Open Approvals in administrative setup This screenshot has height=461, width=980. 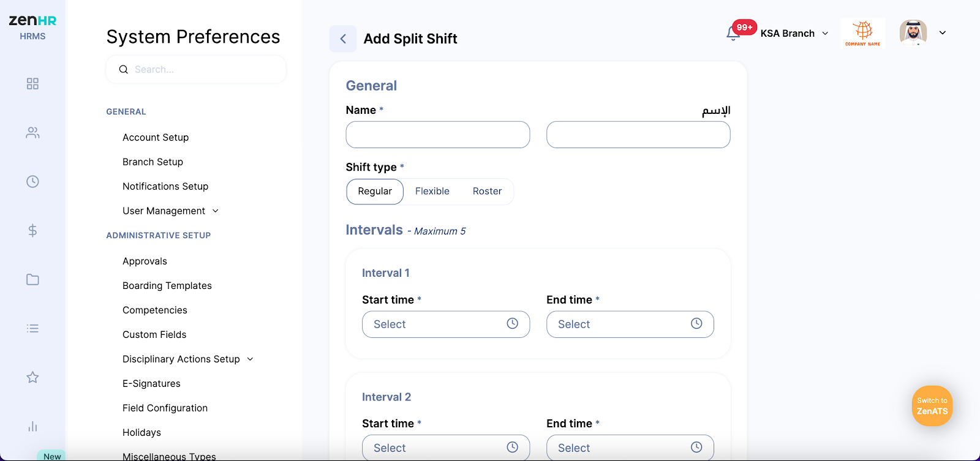pyautogui.click(x=145, y=261)
